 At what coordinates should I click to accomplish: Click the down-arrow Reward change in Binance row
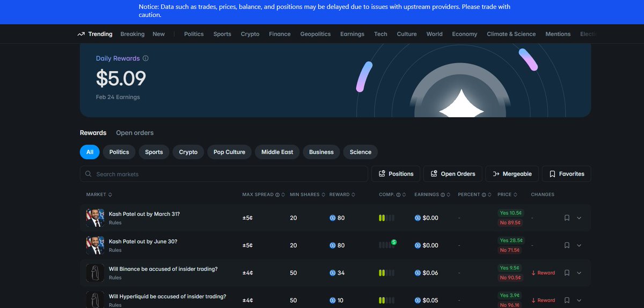pyautogui.click(x=543, y=273)
